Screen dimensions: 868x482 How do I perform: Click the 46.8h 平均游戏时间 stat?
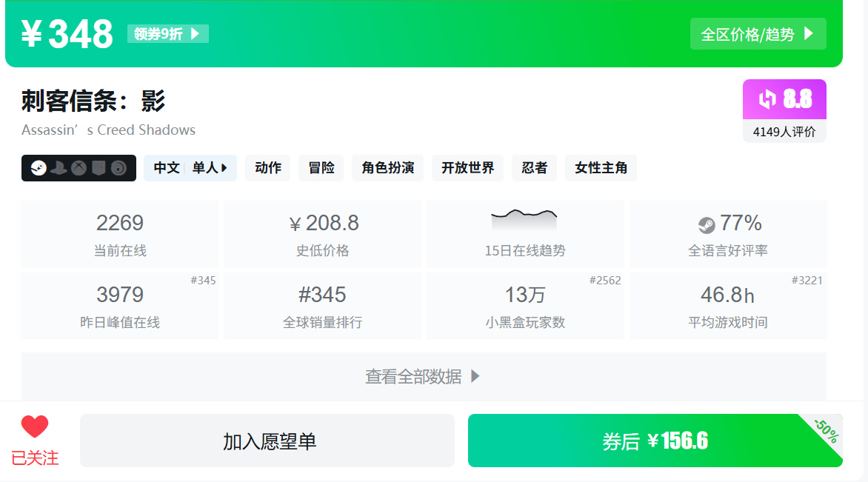pyautogui.click(x=728, y=306)
